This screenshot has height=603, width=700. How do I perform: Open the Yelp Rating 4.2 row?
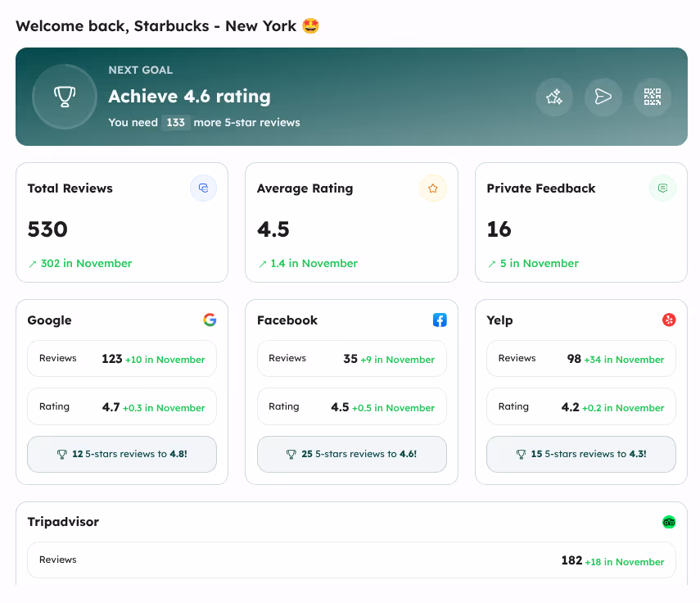581,406
